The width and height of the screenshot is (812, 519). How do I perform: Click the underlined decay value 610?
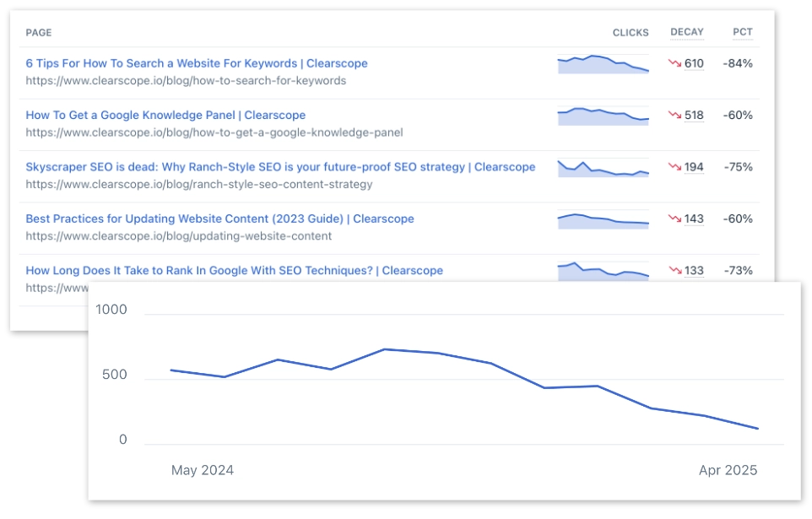692,63
